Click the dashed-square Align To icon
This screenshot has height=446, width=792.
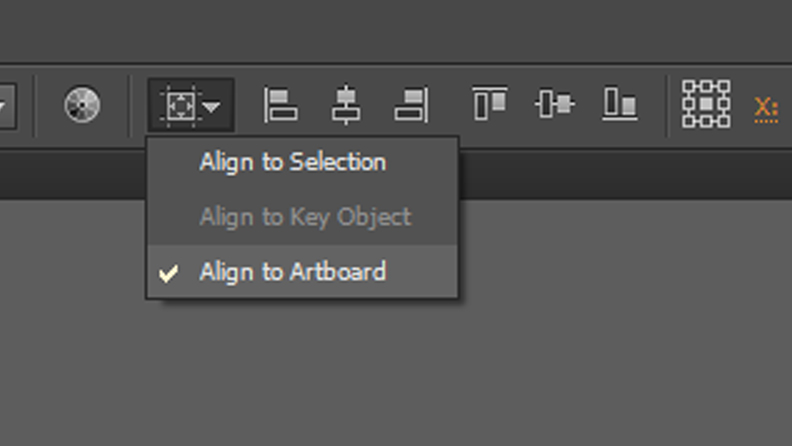click(179, 105)
